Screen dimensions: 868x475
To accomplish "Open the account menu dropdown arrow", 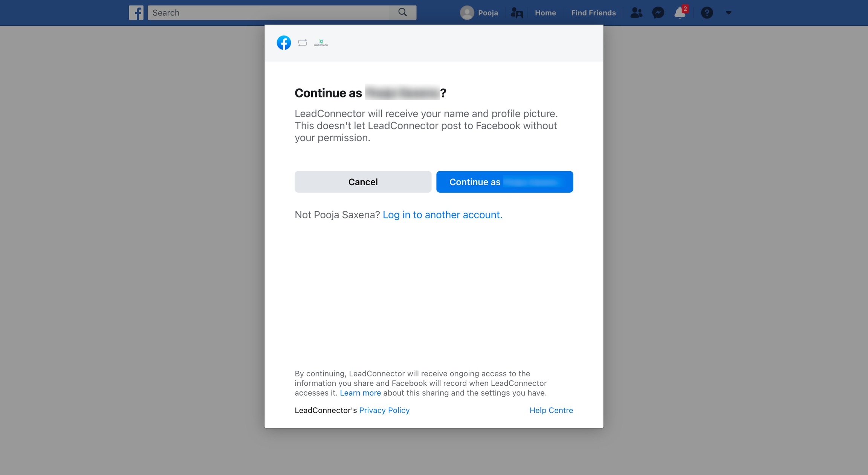I will (x=728, y=12).
